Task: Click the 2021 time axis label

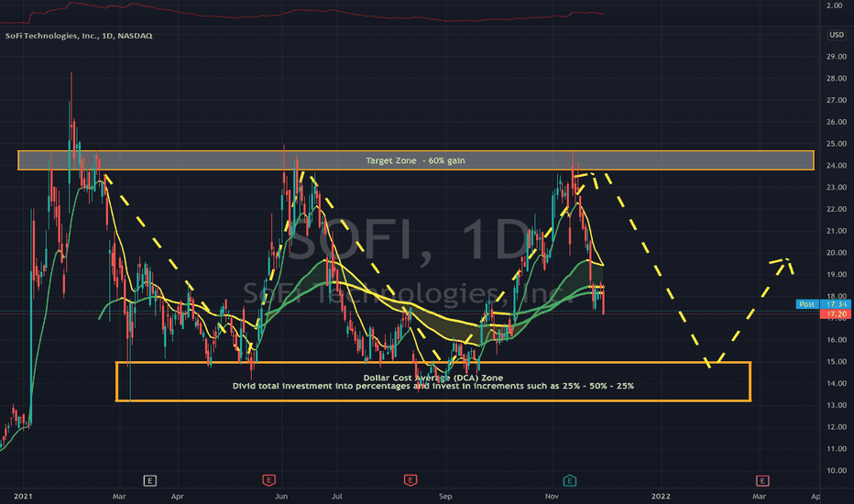Action: pos(23,497)
